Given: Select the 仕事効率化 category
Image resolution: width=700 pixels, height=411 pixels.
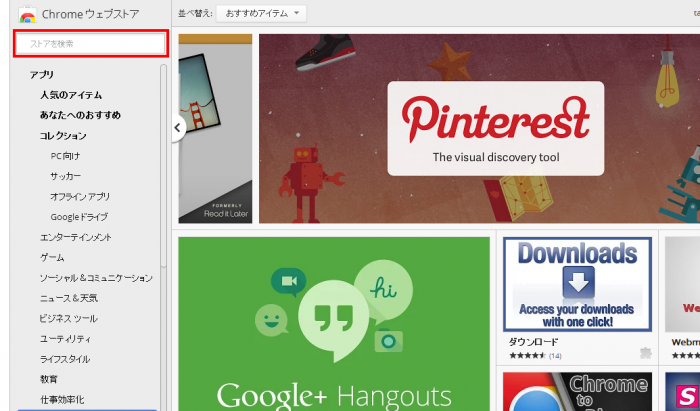Looking at the screenshot, I should 62,399.
